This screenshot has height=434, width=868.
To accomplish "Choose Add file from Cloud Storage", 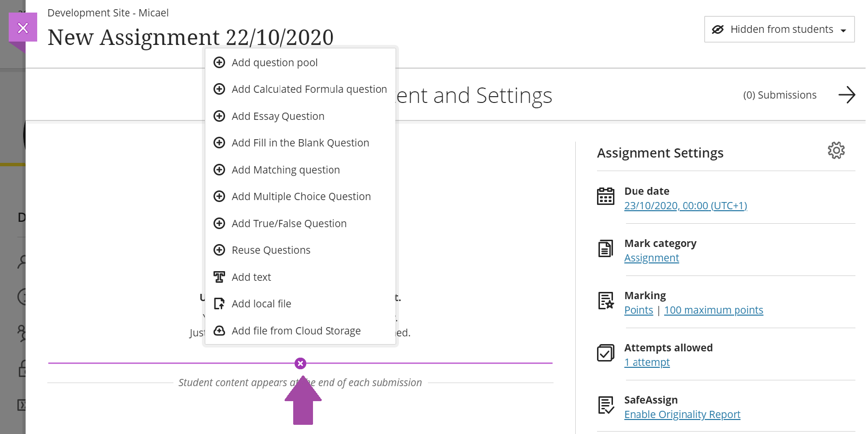I will tap(296, 331).
